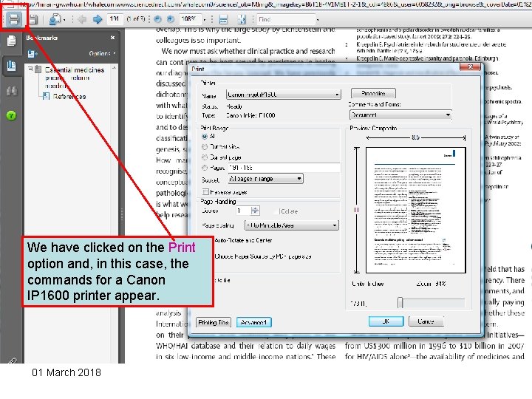Click the Find text field in the toolbar

click(x=286, y=20)
